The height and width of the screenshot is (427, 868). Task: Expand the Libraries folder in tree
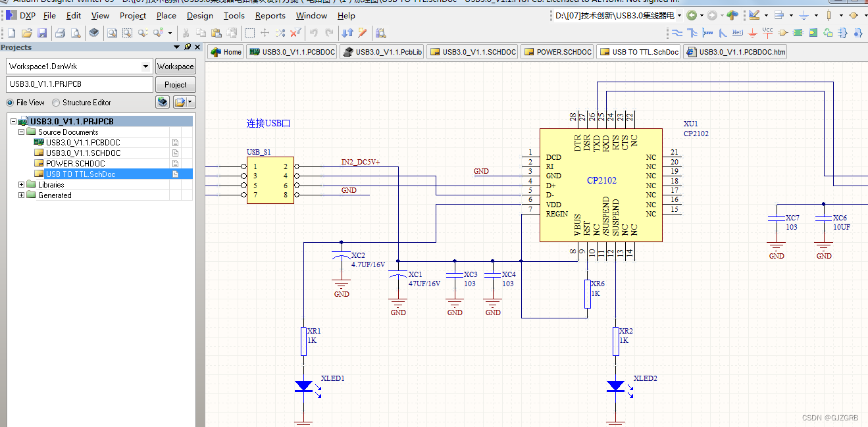point(21,185)
